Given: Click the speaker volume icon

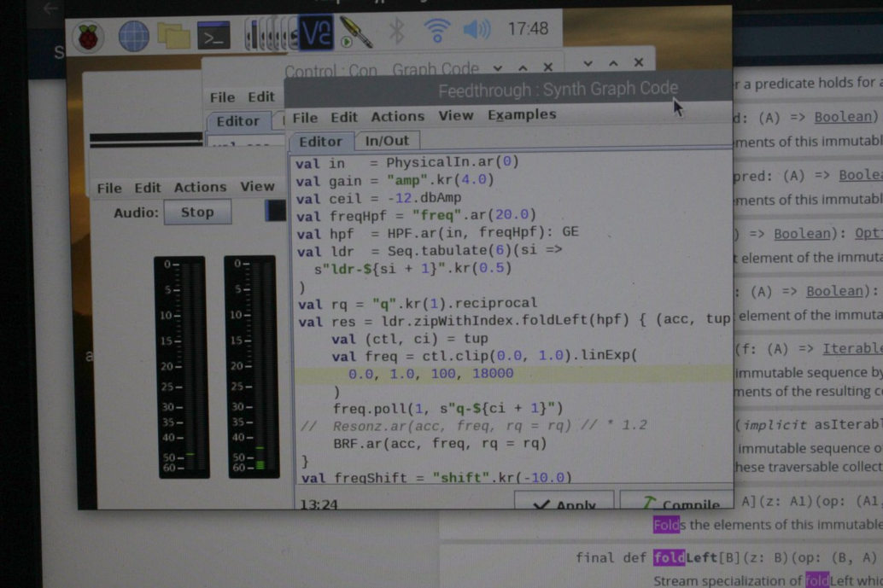Looking at the screenshot, I should pos(477,30).
